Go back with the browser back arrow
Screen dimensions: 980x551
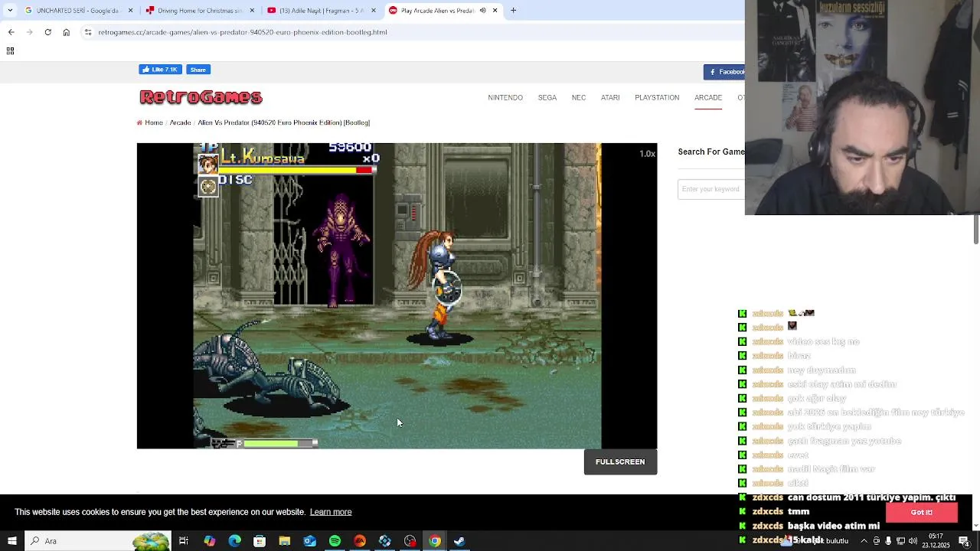point(11,32)
